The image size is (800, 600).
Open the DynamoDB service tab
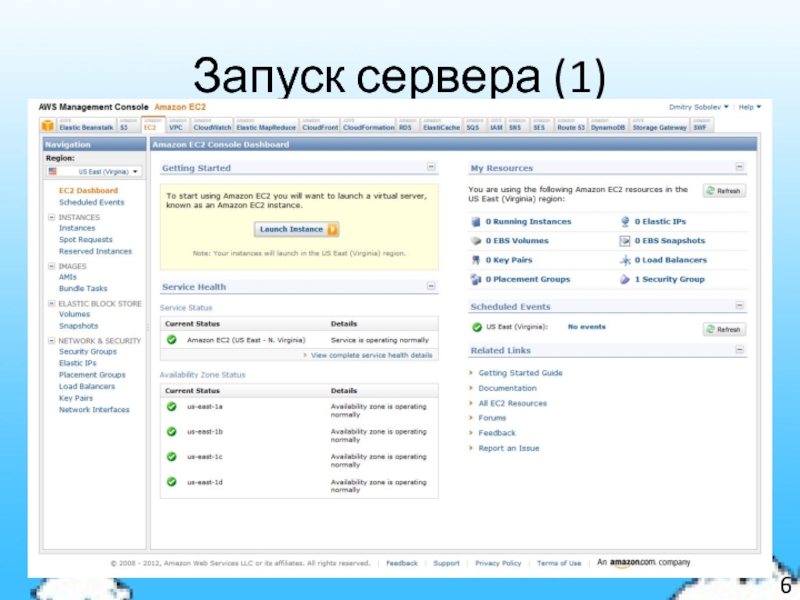pyautogui.click(x=608, y=126)
